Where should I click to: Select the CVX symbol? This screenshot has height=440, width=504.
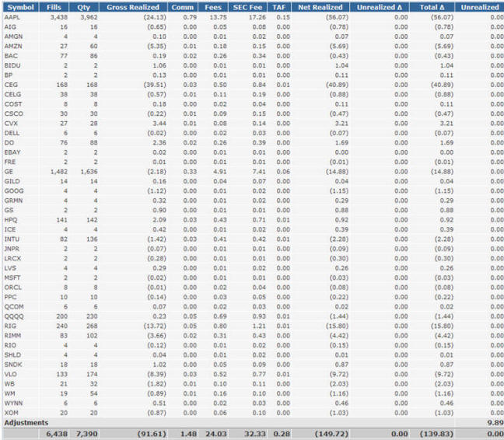tap(11, 124)
